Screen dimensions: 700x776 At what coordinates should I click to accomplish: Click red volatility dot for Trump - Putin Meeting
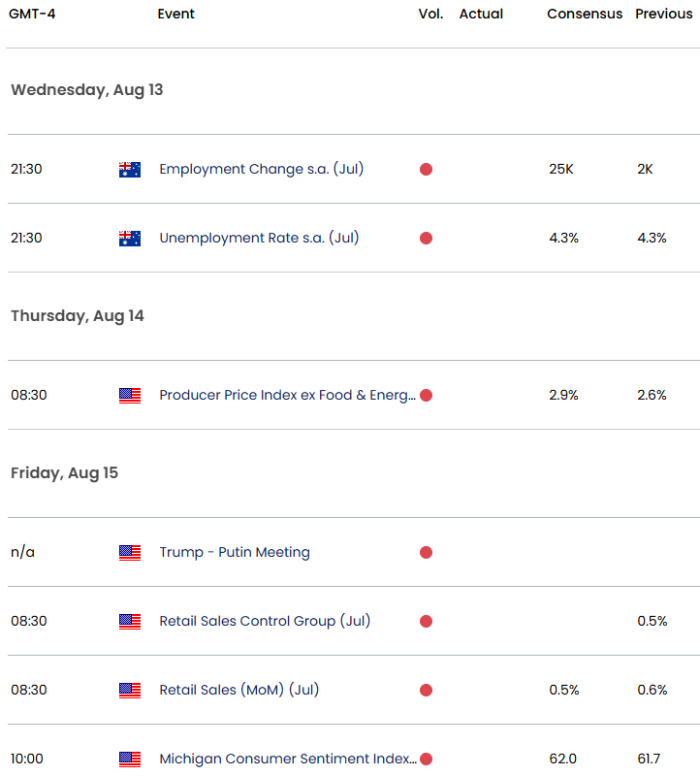pyautogui.click(x=426, y=552)
